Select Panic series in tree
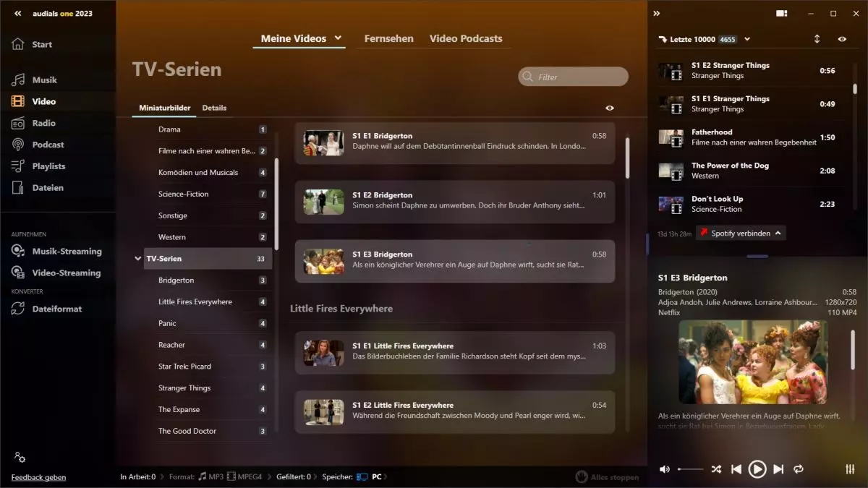868x488 pixels. coord(209,323)
